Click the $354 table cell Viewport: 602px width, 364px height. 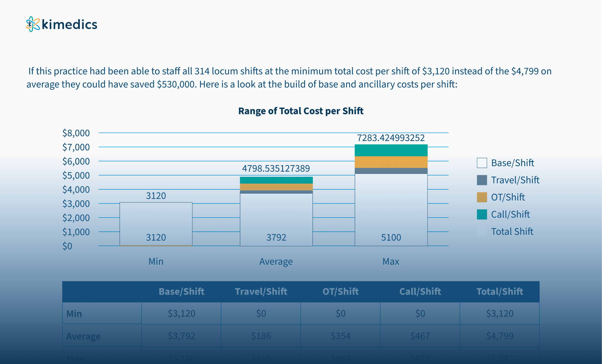pyautogui.click(x=341, y=336)
